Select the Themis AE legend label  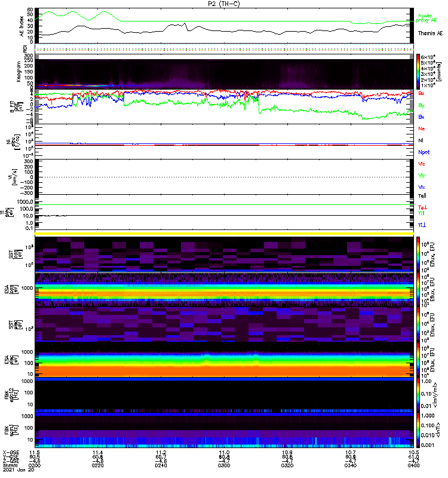[430, 33]
